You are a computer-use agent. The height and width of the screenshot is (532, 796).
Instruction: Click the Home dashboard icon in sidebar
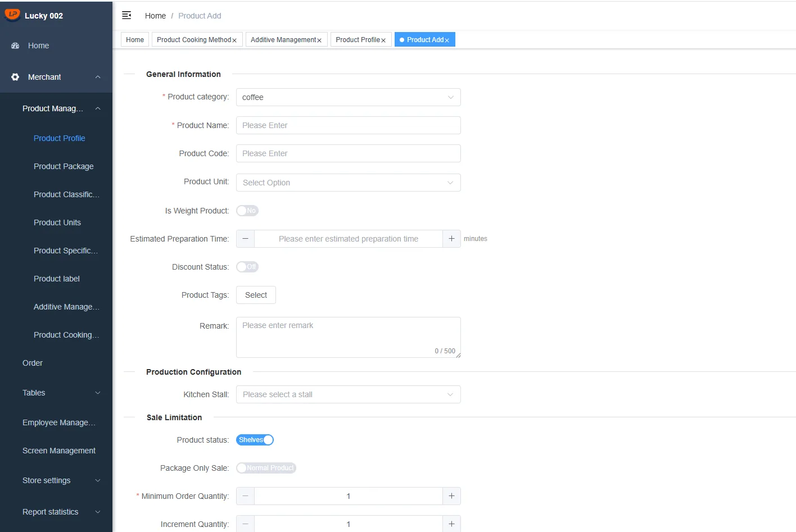(x=15, y=46)
